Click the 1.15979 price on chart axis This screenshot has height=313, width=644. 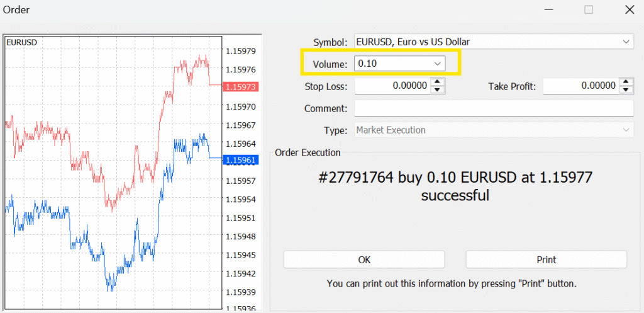click(240, 51)
